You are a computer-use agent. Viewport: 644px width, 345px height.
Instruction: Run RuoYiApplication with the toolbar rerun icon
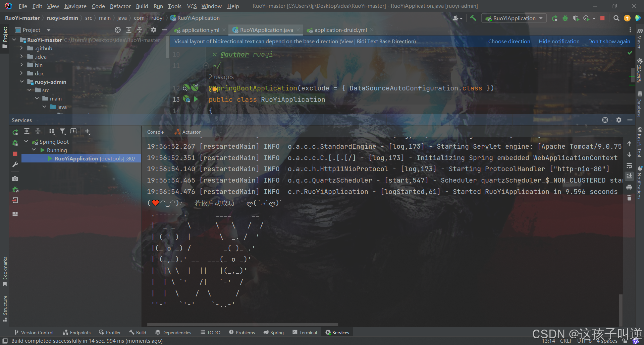pyautogui.click(x=554, y=18)
